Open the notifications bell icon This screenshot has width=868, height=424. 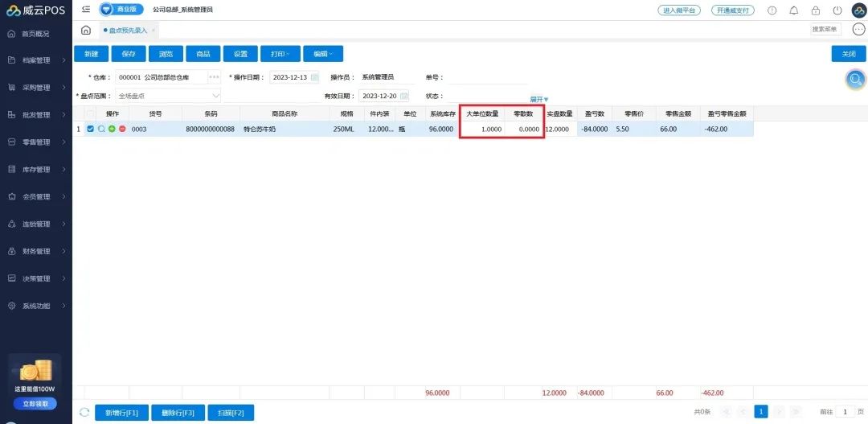794,10
